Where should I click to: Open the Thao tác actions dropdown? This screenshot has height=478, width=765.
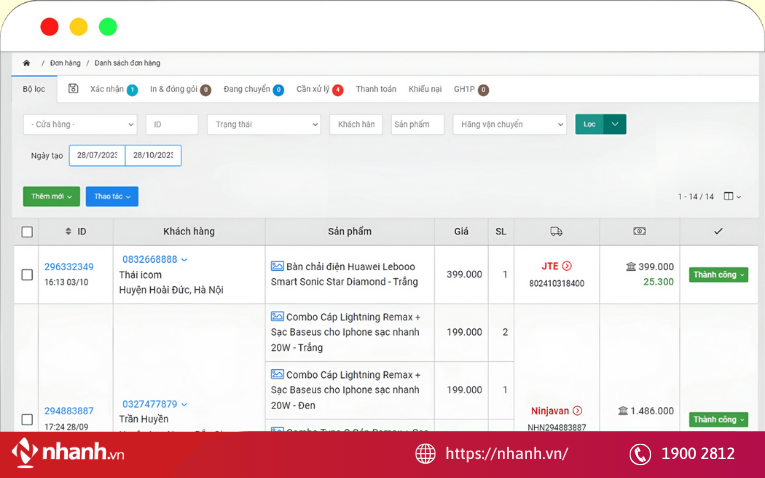112,196
